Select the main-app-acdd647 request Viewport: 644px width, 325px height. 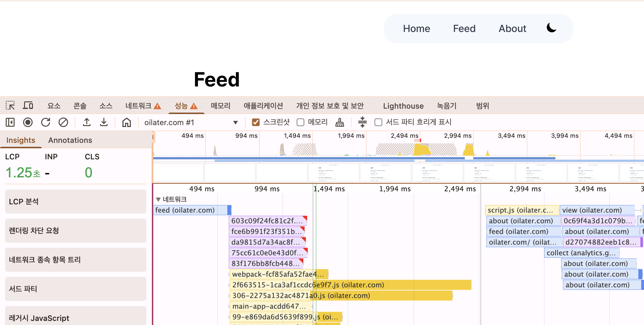[270, 306]
